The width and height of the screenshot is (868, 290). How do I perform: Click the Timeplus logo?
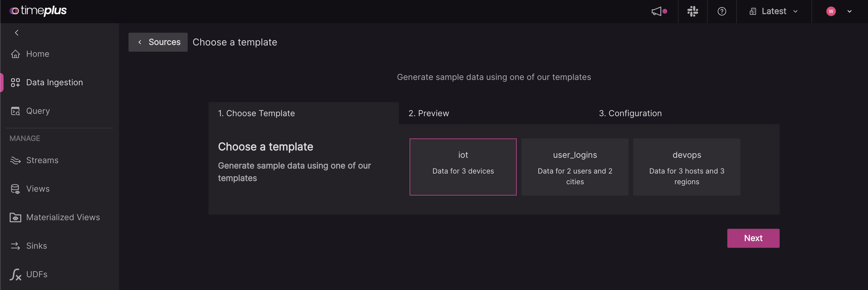[38, 11]
